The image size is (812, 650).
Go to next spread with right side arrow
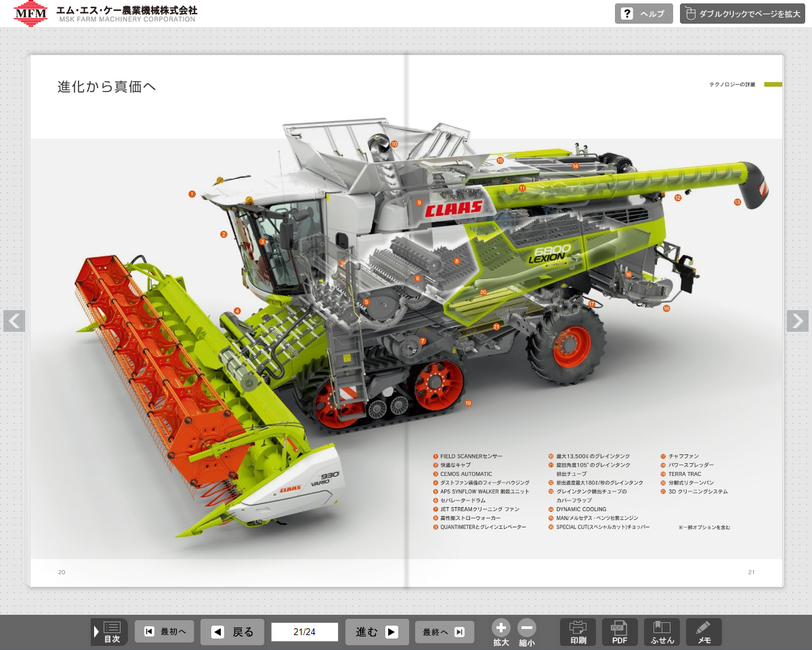click(798, 320)
